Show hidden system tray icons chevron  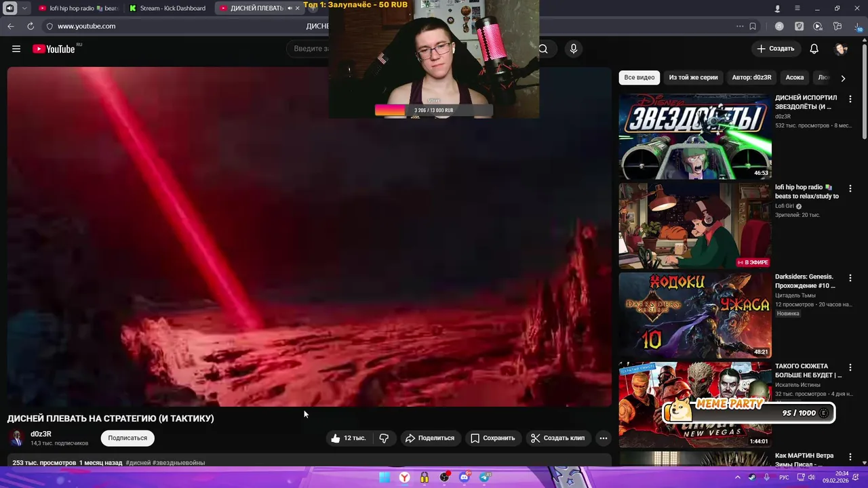tap(738, 477)
